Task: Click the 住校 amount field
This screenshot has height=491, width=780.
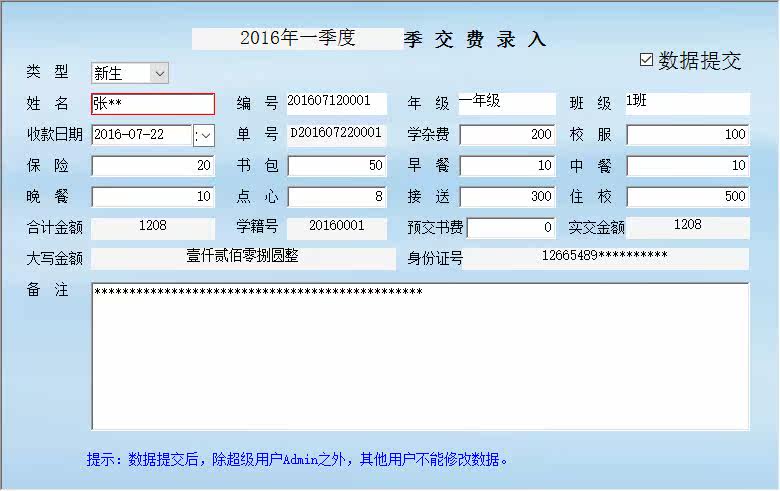Action: tap(687, 196)
